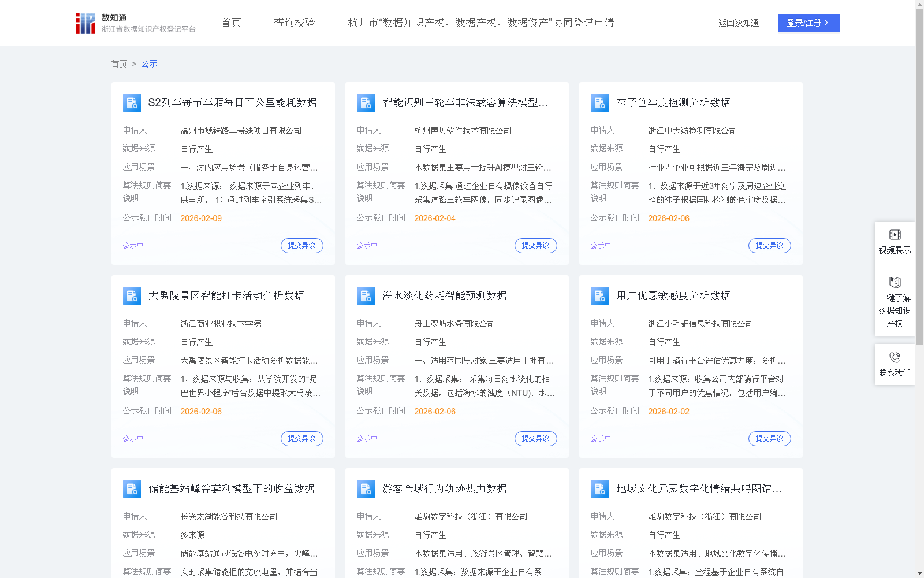Click 公示中 status on 海水淡化 card
924x578 pixels.
(x=367, y=439)
